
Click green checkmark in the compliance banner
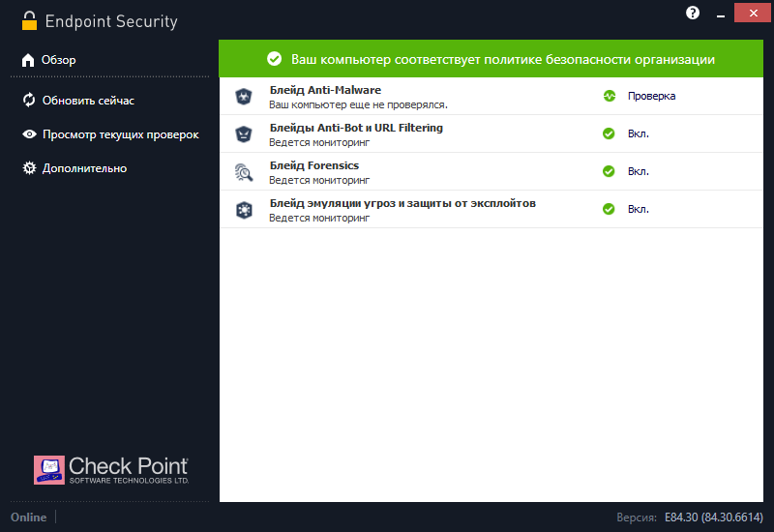click(275, 59)
